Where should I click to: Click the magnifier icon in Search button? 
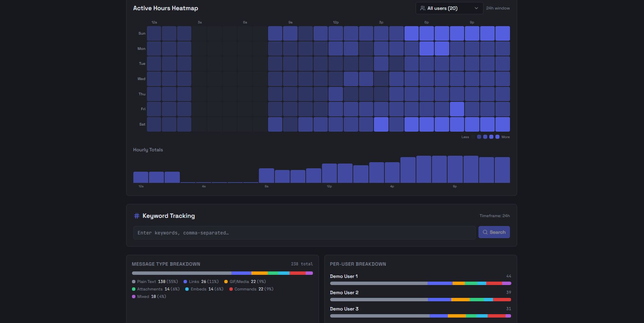(485, 232)
